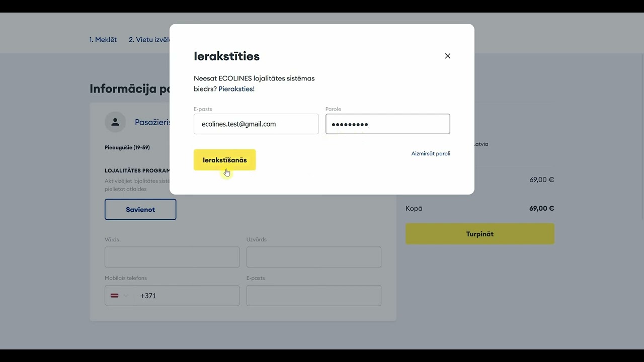Focus the passenger E-pasts field below

314,296
